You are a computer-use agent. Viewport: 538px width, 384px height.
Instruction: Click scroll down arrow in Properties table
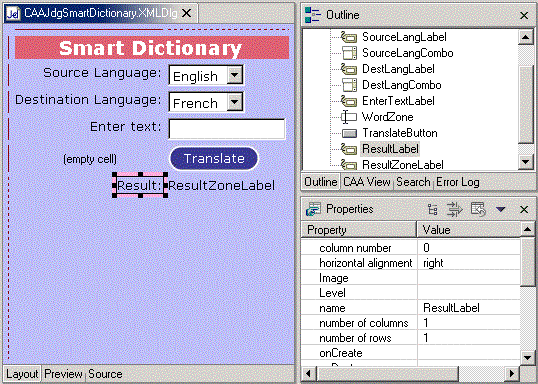528,358
